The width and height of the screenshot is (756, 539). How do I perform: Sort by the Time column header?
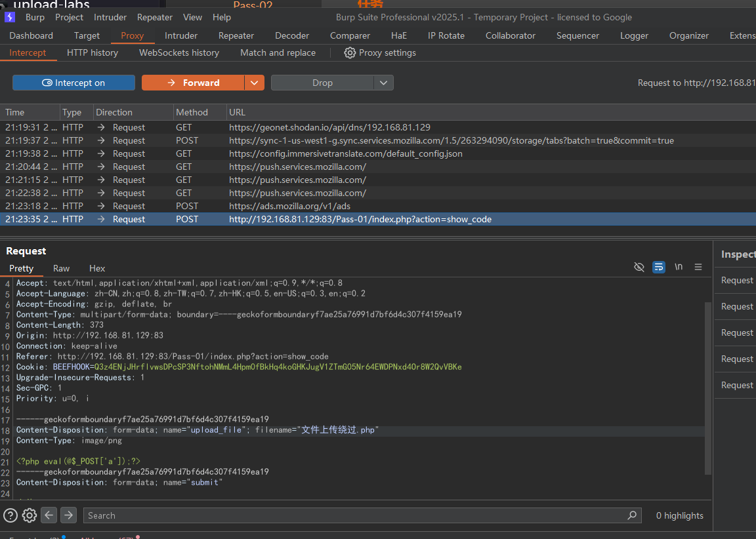(x=30, y=112)
